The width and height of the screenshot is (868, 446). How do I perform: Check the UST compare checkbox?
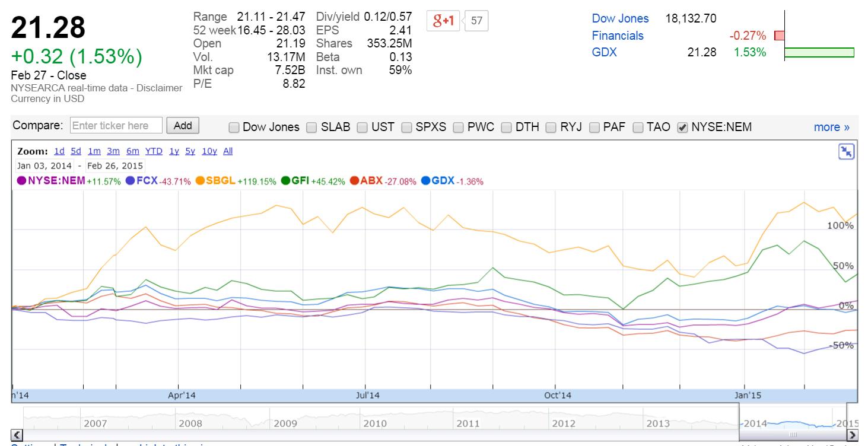pyautogui.click(x=363, y=127)
